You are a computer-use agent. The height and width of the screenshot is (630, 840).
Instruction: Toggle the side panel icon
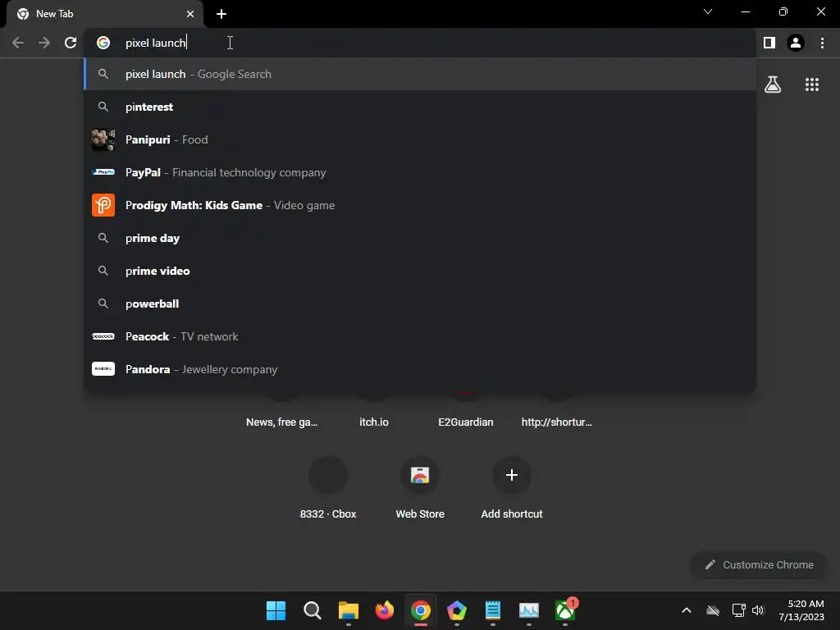click(769, 43)
